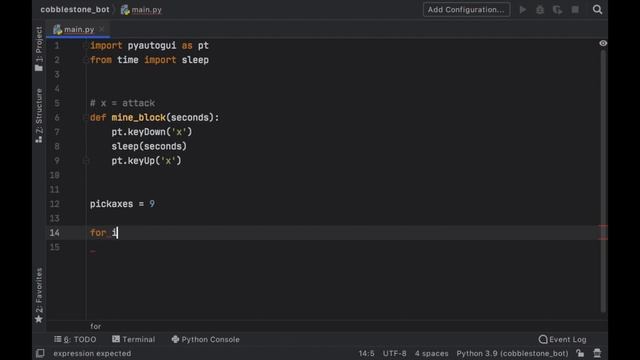Open the Event Log
This screenshot has height=360, width=640.
[562, 339]
